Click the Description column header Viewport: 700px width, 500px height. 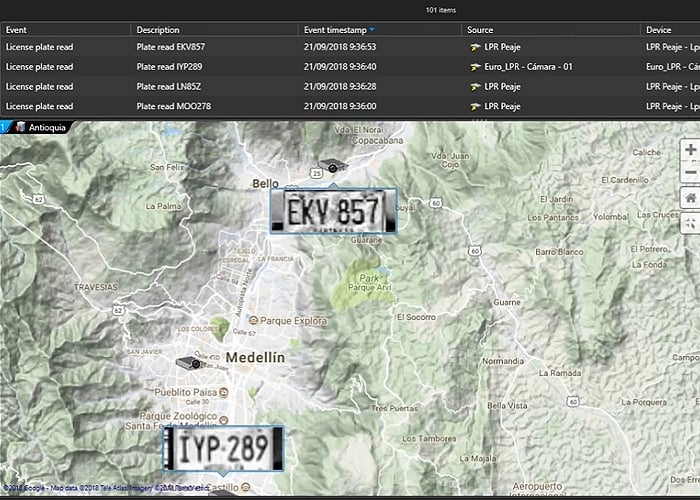click(x=210, y=30)
